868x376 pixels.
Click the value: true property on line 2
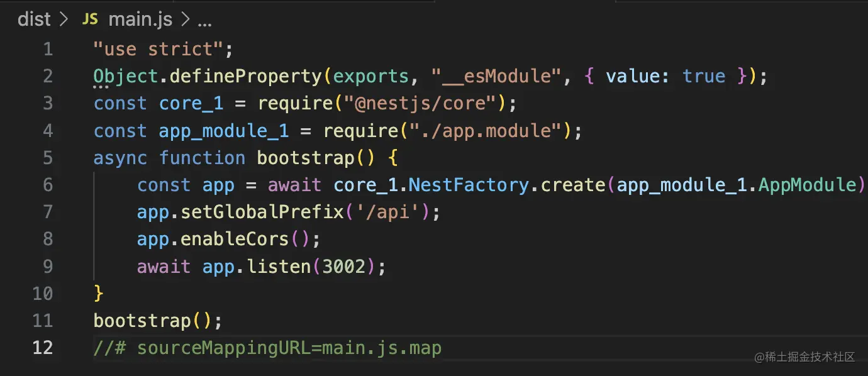point(665,76)
